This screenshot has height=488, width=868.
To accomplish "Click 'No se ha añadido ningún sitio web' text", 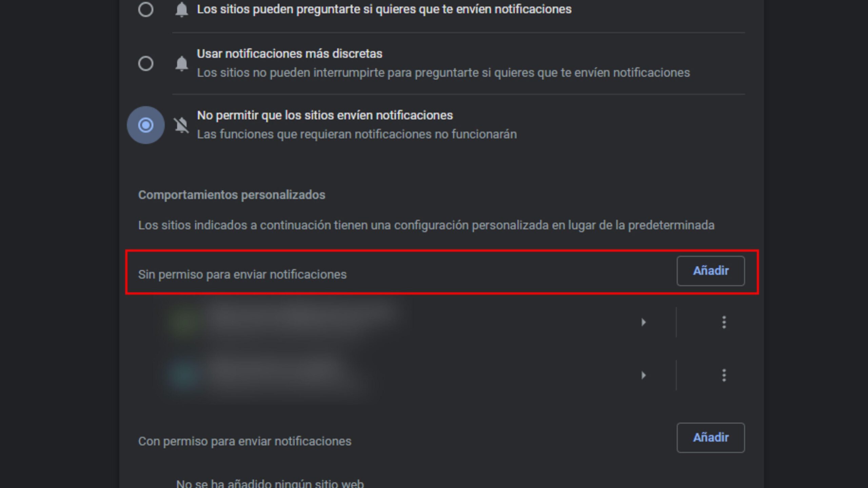I will (270, 483).
